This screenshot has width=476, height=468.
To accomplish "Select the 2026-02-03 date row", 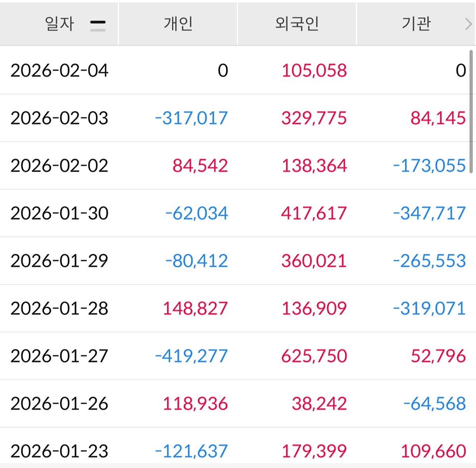I will click(59, 118).
